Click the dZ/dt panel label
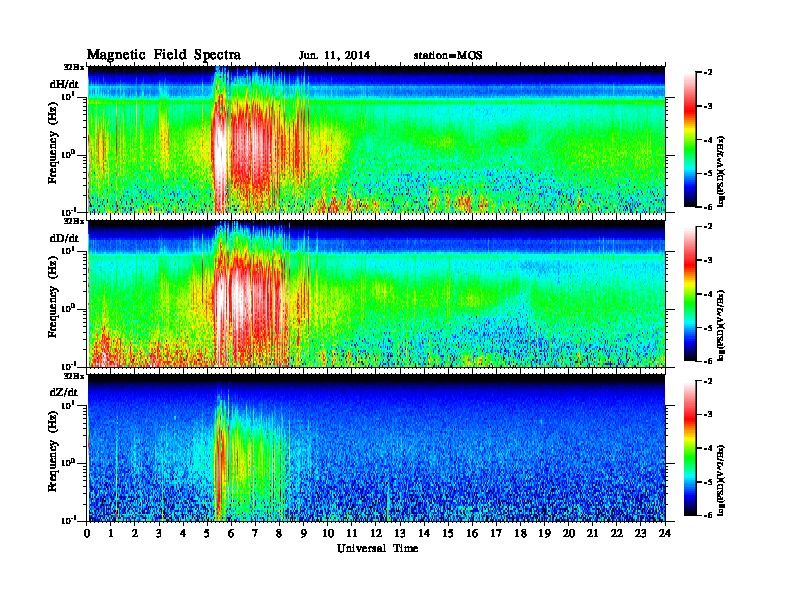 64,392
